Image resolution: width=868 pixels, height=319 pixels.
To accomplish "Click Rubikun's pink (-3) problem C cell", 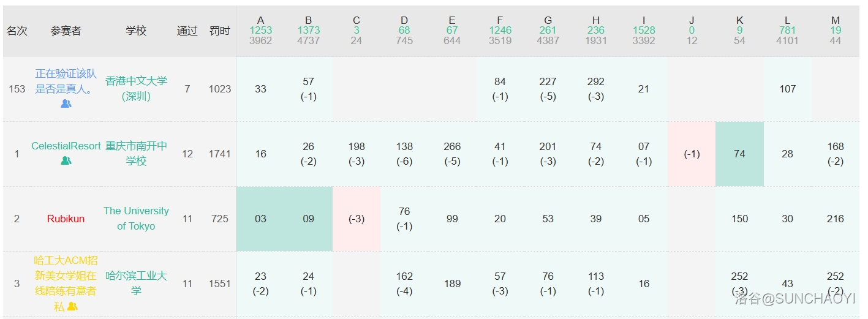I will 356,219.
